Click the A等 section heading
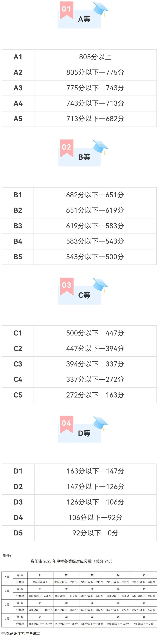 tap(84, 19)
